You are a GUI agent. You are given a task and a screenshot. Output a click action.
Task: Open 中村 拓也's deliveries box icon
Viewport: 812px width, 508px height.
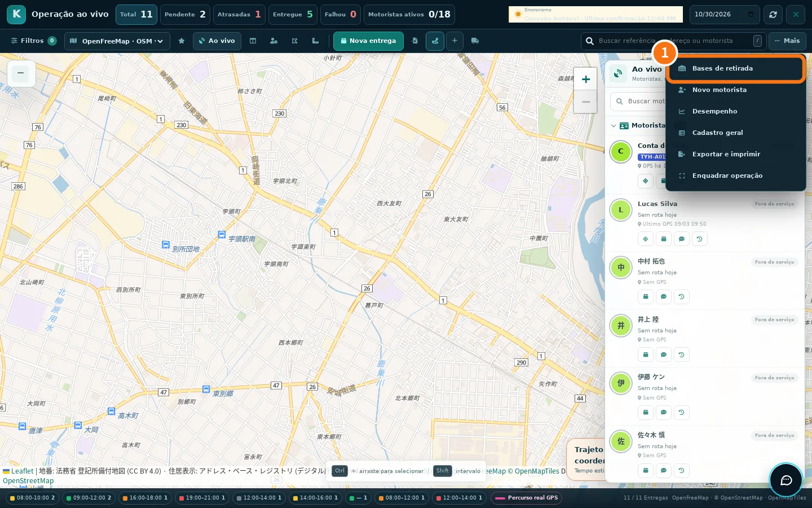click(x=646, y=296)
